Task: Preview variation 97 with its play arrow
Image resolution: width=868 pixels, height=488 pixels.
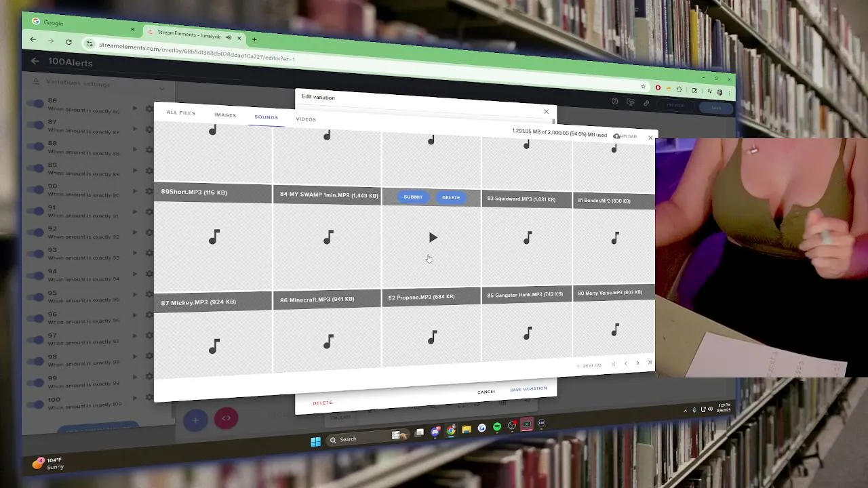Action: point(135,336)
